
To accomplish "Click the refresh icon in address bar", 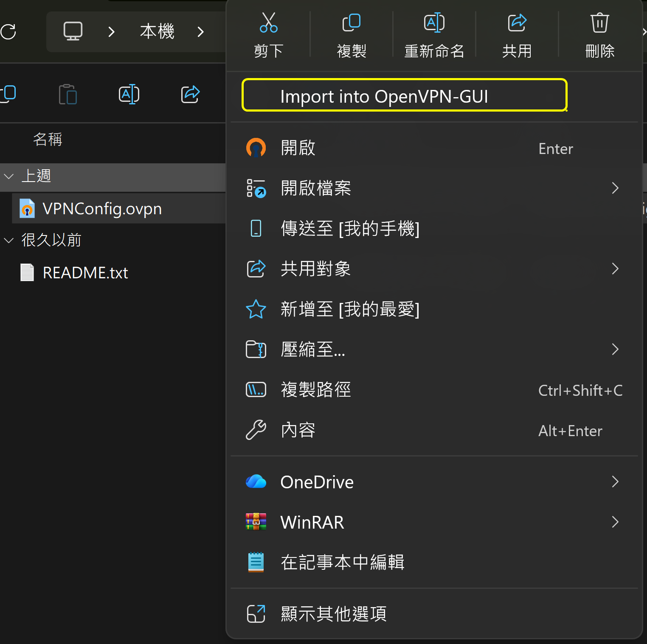I will [8, 31].
